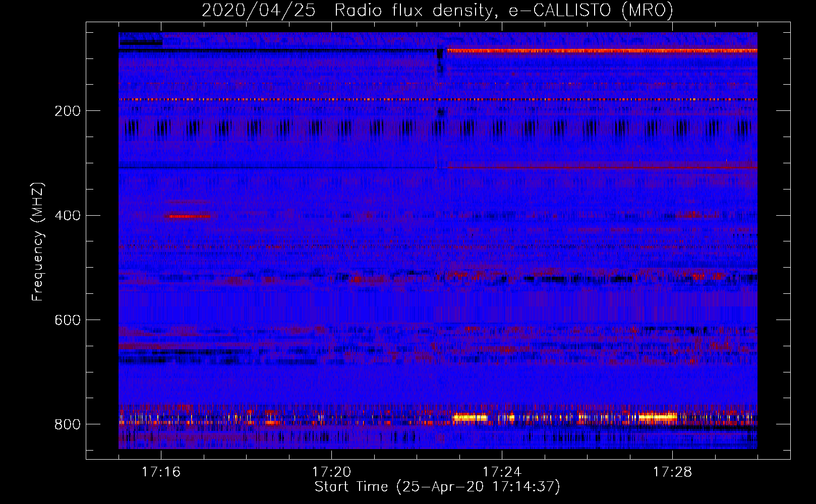The width and height of the screenshot is (816, 504).
Task: Click the 'Start Time (25-Apr-20 17:14:37)' label
Action: pyautogui.click(x=437, y=487)
